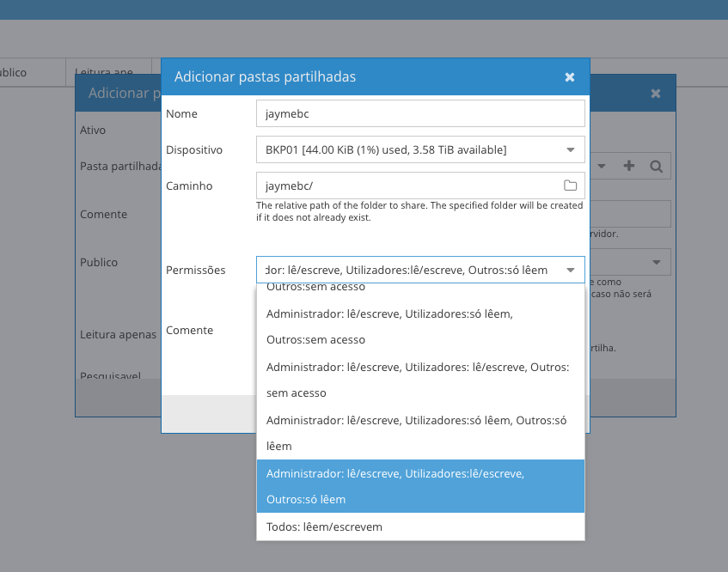The image size is (728, 572).
Task: Click the magnifier search icon
Action: [x=656, y=166]
